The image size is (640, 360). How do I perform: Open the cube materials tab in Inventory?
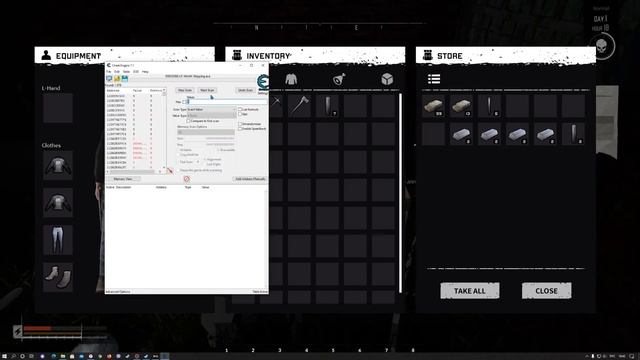click(387, 79)
